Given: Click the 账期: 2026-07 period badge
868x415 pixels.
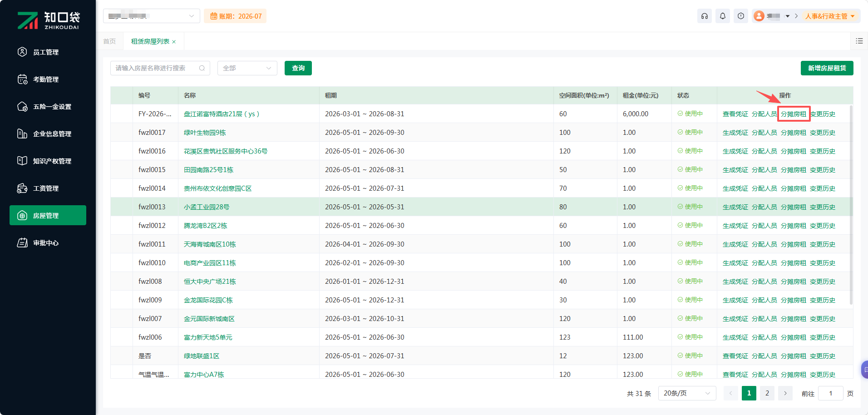Looking at the screenshot, I should click(235, 16).
